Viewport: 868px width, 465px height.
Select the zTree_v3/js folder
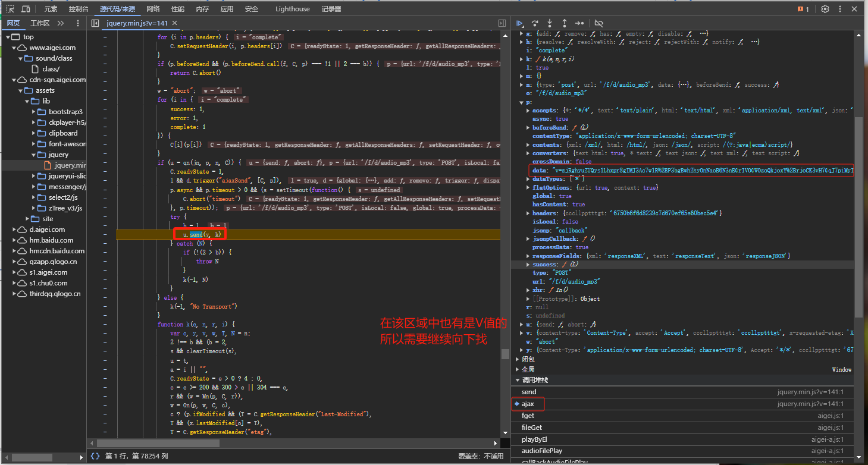[65, 208]
